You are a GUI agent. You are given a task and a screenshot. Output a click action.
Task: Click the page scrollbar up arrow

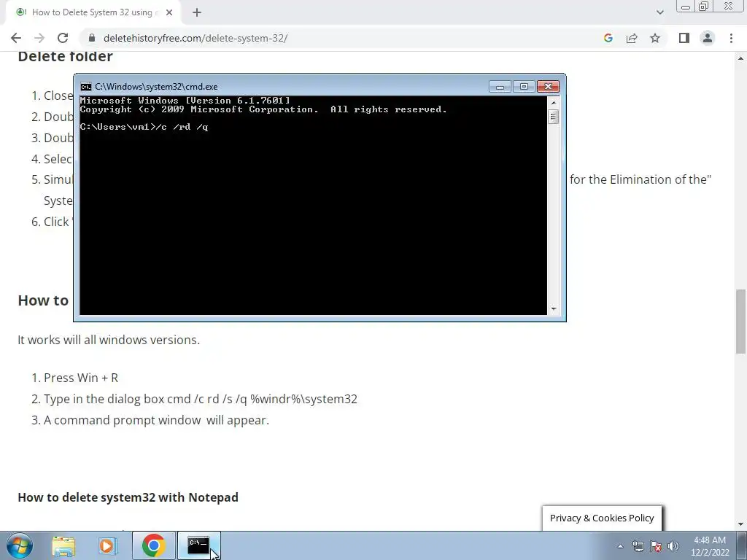click(x=740, y=58)
